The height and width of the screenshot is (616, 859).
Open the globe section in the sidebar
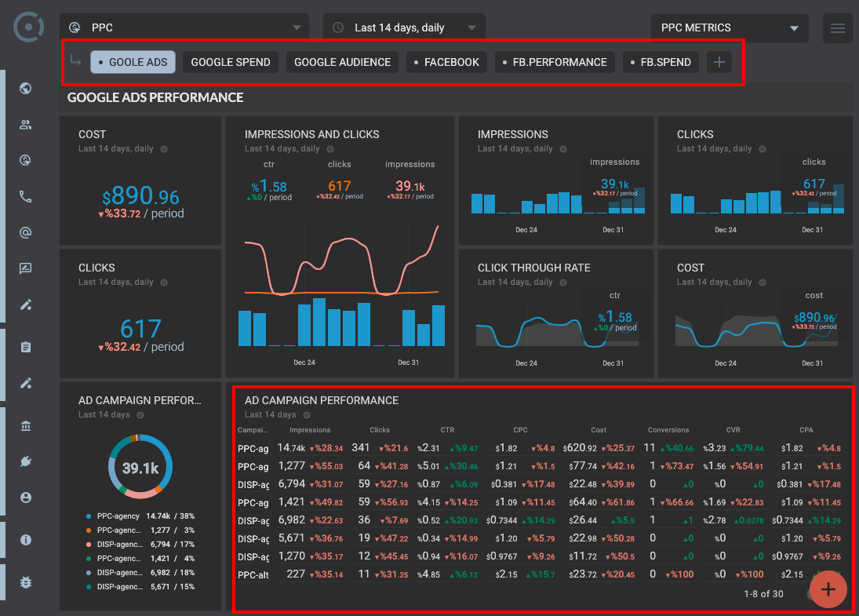point(26,88)
